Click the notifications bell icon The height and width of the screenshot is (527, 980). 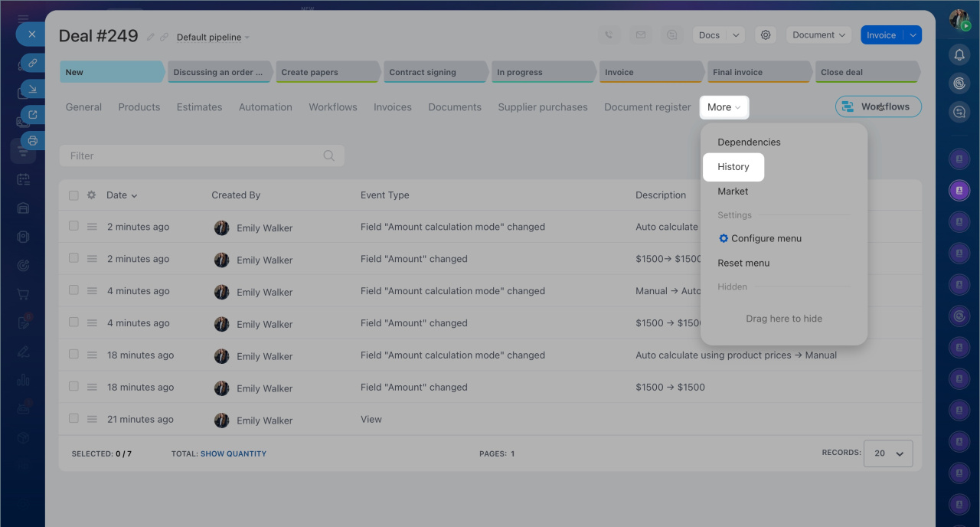[x=959, y=54]
